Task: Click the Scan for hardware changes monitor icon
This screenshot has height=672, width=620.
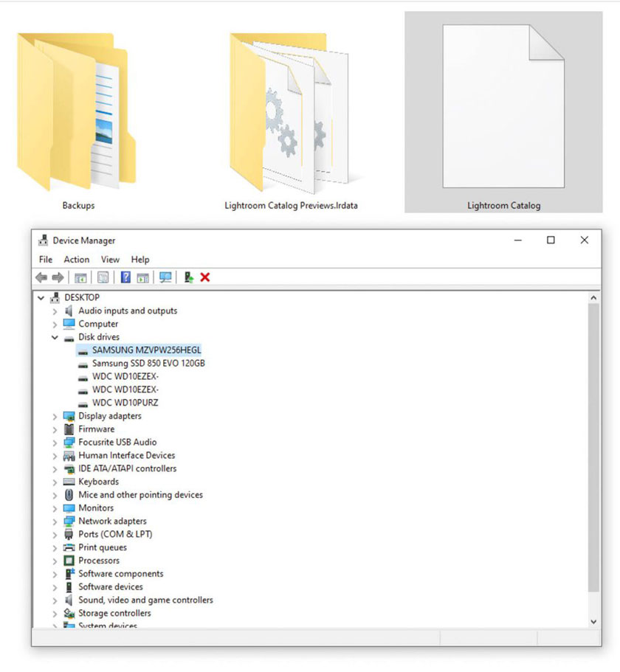Action: (165, 277)
